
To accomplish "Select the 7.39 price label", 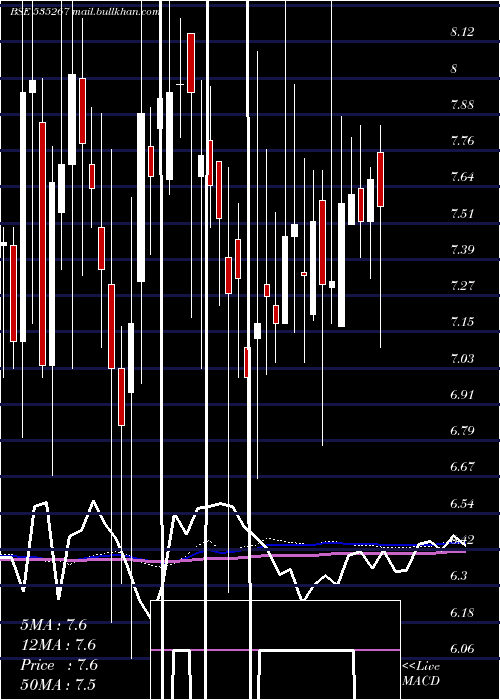I will click(462, 250).
